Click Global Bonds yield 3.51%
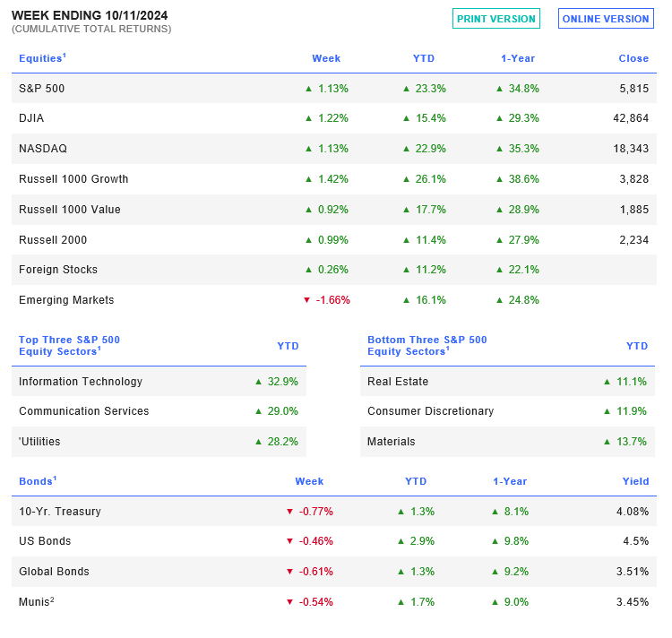 [633, 571]
